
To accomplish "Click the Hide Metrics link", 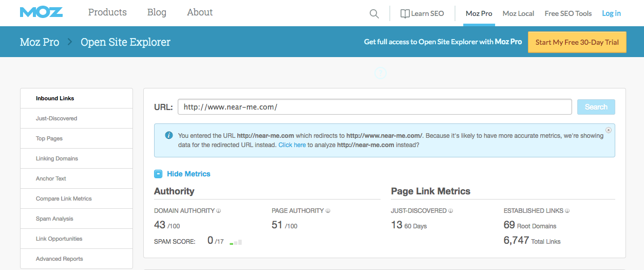I will coord(188,174).
